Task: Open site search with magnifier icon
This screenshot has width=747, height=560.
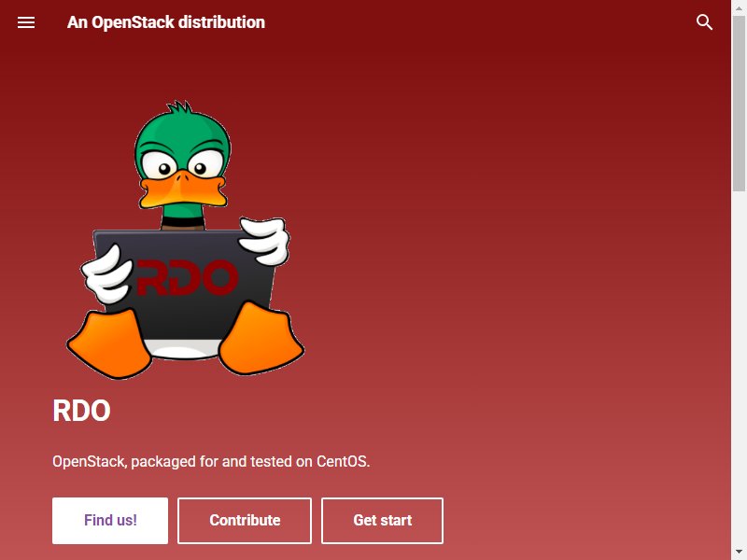Action: [x=704, y=22]
